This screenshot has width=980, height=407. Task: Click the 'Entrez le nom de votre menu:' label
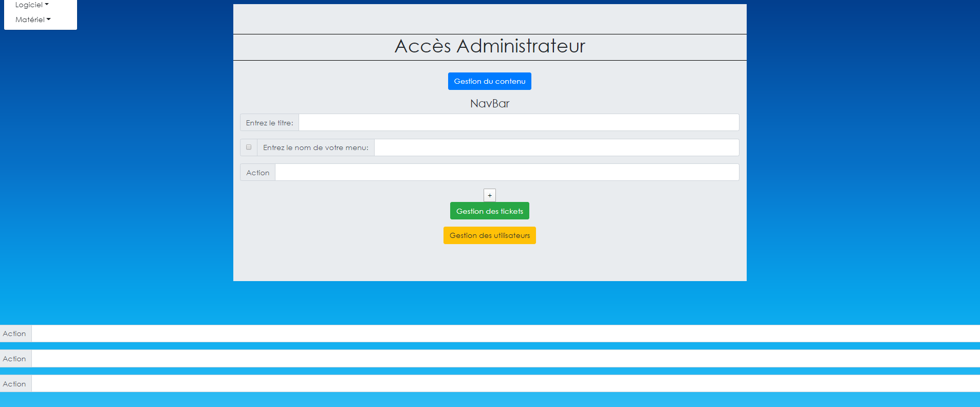pos(316,147)
